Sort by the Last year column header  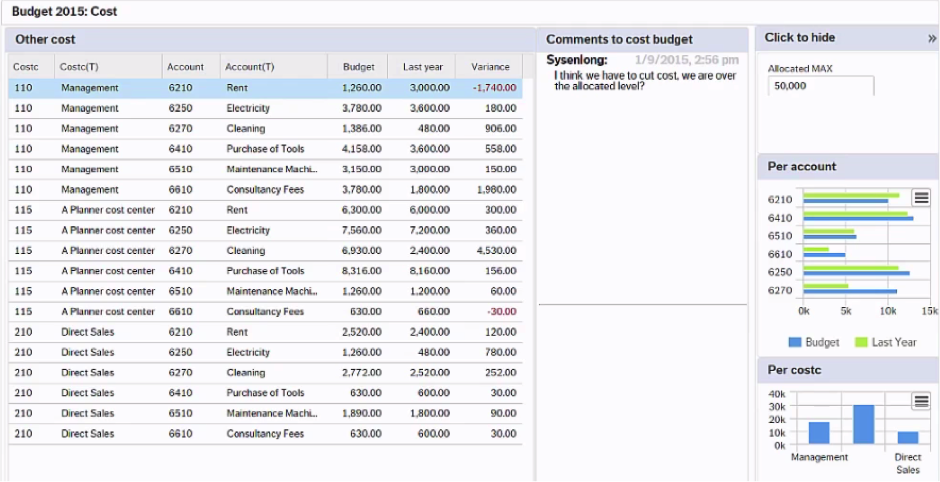(x=421, y=67)
